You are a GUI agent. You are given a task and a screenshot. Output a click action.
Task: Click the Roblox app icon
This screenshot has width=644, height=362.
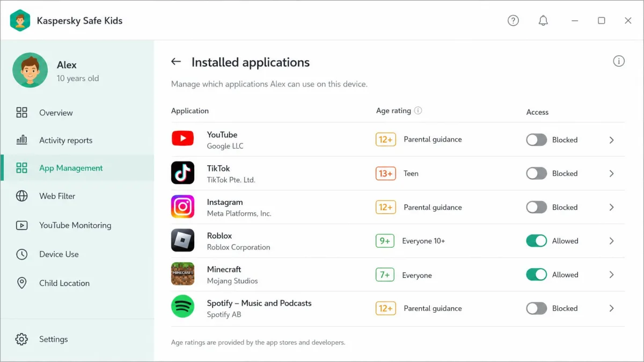pyautogui.click(x=182, y=240)
